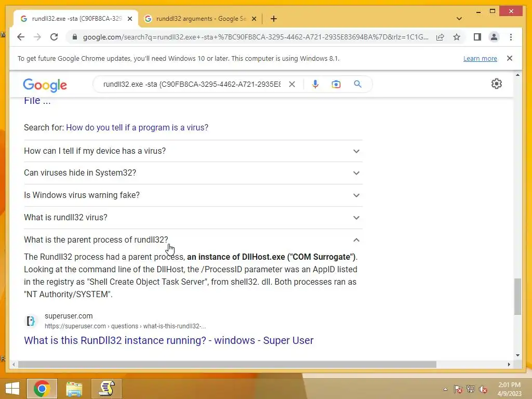Open What is this RunDll32 instance running link
The width and height of the screenshot is (532, 399).
[x=169, y=340]
